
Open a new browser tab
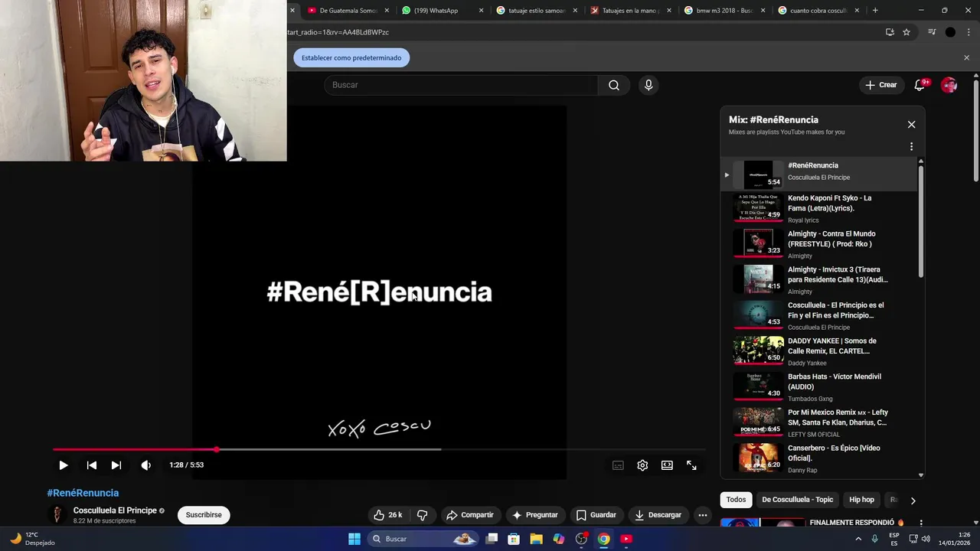pyautogui.click(x=875, y=11)
